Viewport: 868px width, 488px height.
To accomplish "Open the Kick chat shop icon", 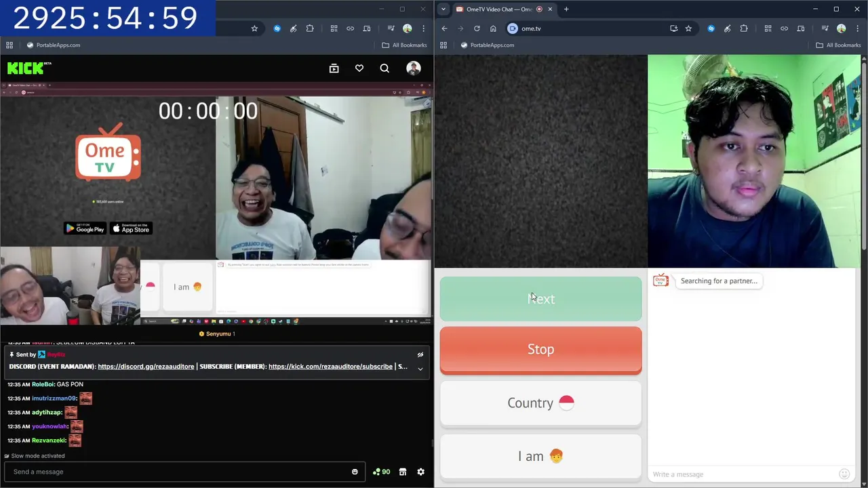I will (403, 472).
